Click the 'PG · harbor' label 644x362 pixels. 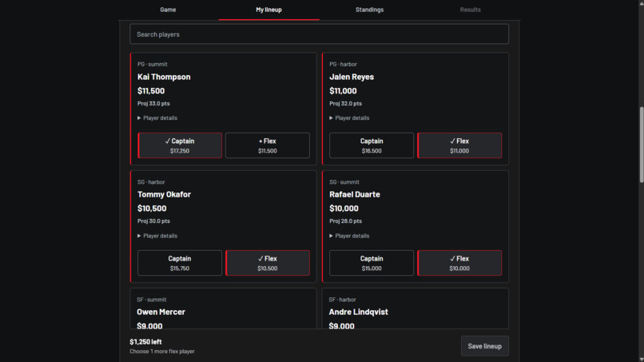coord(343,64)
